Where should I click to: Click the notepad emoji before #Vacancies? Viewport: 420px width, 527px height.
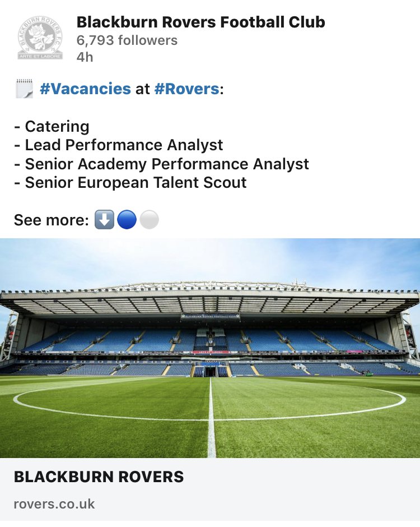tap(24, 89)
